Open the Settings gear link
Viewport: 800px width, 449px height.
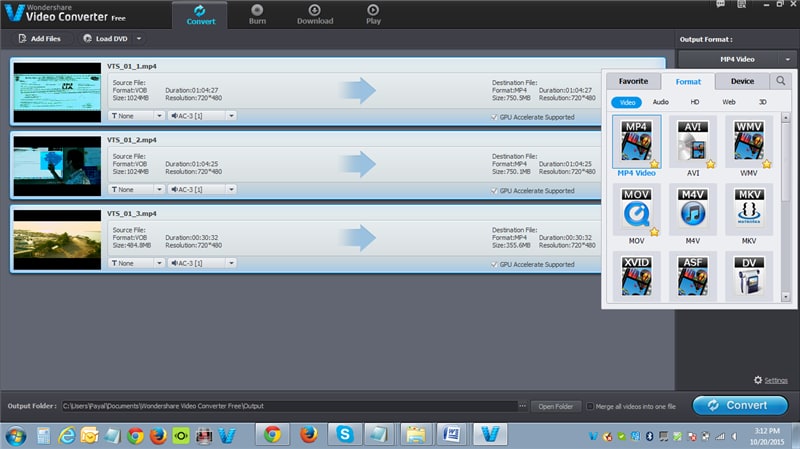tap(770, 380)
